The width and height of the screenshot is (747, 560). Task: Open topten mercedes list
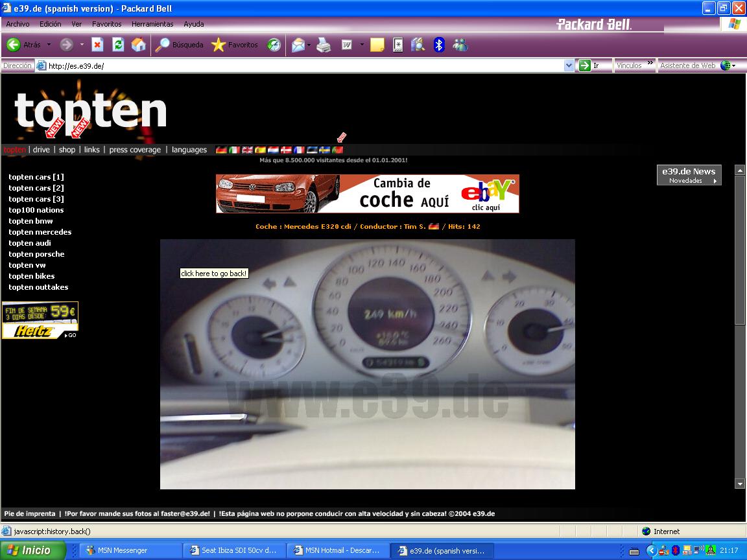click(40, 232)
